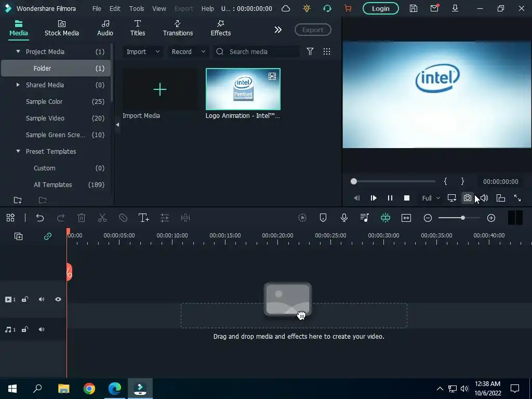The height and width of the screenshot is (399, 532).
Task: Add a text title with T+ icon
Action: point(144,218)
